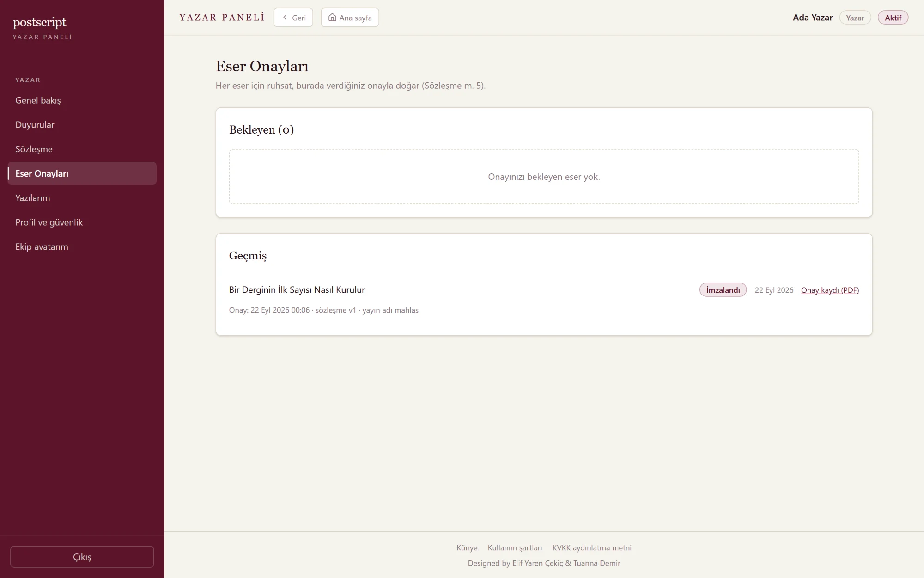Click the Eser Onayları page heading
Screen dimensions: 924x578
point(262,66)
